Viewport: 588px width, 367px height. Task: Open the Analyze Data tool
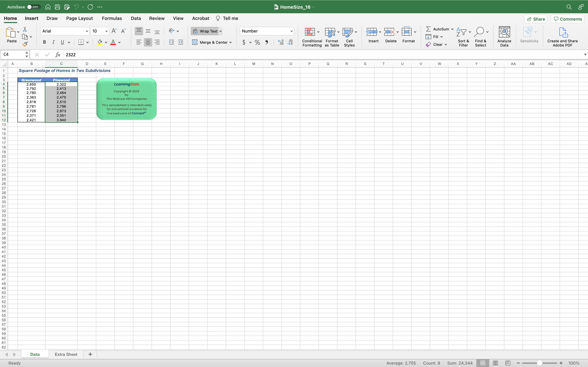tap(504, 36)
